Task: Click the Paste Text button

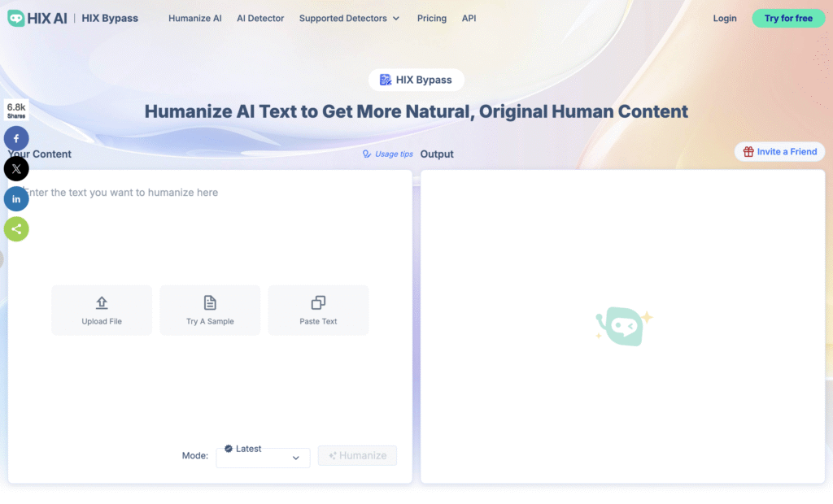Action: pyautogui.click(x=318, y=311)
